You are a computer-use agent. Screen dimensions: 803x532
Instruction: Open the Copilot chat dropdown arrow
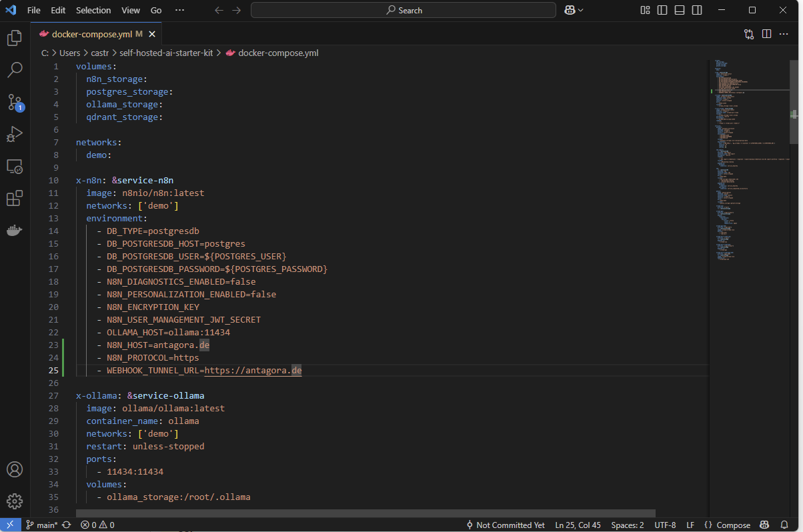[x=581, y=10]
